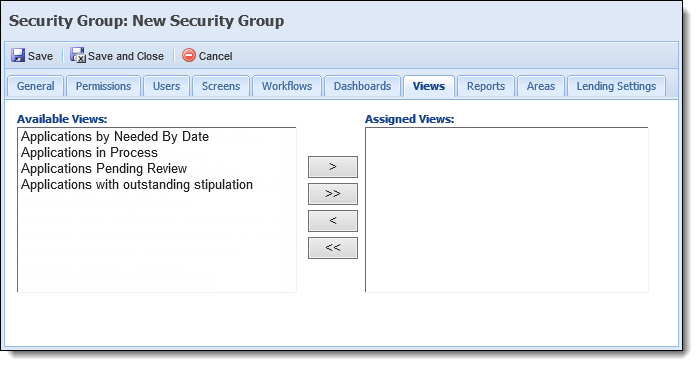Select the Screens tab
This screenshot has width=698, height=366.
point(221,86)
